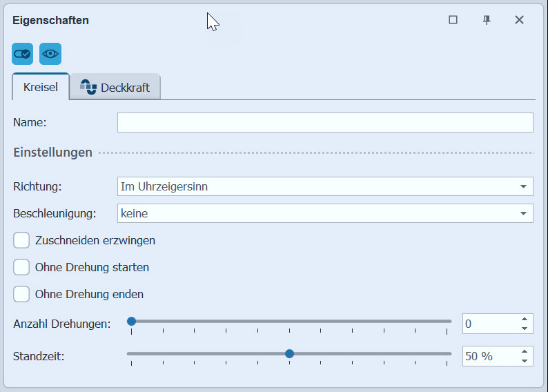Click the Name text field

pyautogui.click(x=324, y=122)
